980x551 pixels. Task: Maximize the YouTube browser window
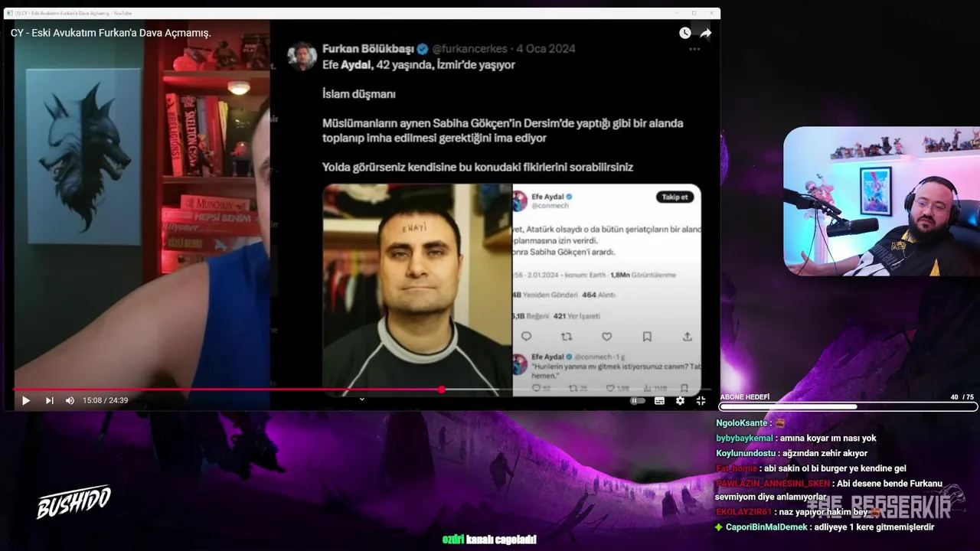(694, 13)
